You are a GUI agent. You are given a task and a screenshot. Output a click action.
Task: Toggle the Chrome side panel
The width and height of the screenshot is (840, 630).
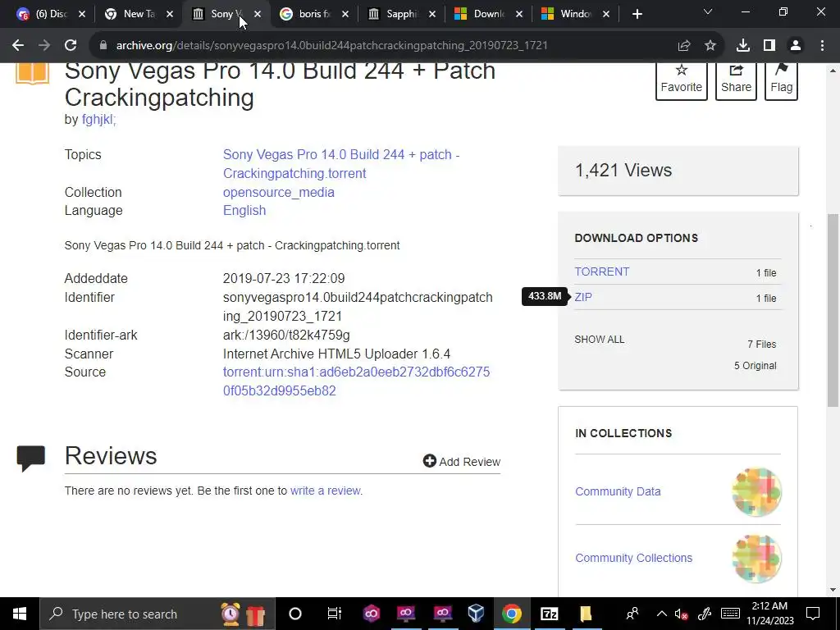pyautogui.click(x=769, y=46)
